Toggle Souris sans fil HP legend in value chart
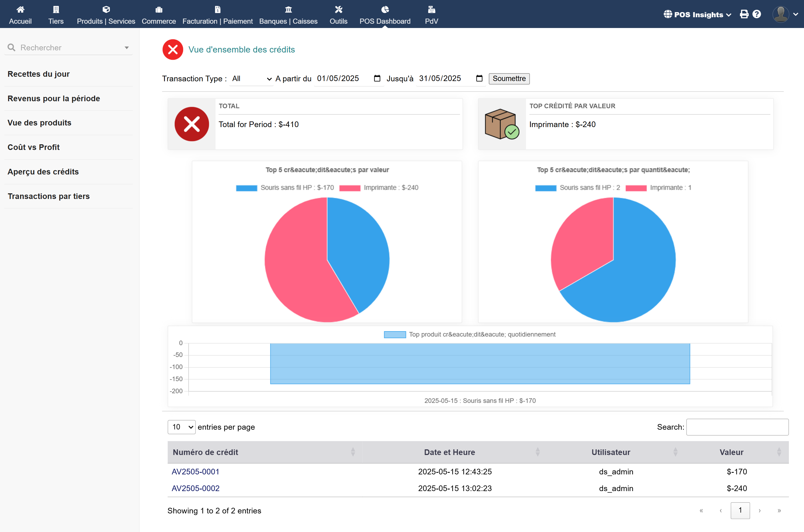The height and width of the screenshot is (532, 804). (x=285, y=188)
